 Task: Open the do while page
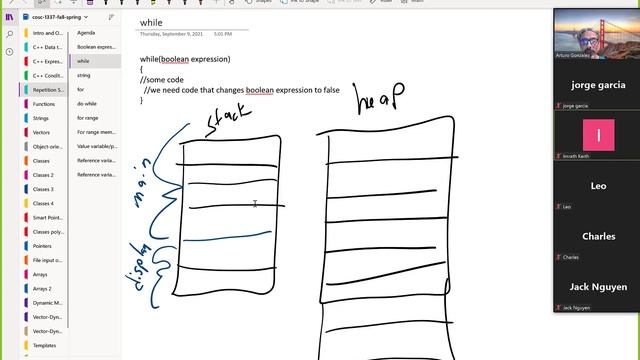tap(95, 104)
